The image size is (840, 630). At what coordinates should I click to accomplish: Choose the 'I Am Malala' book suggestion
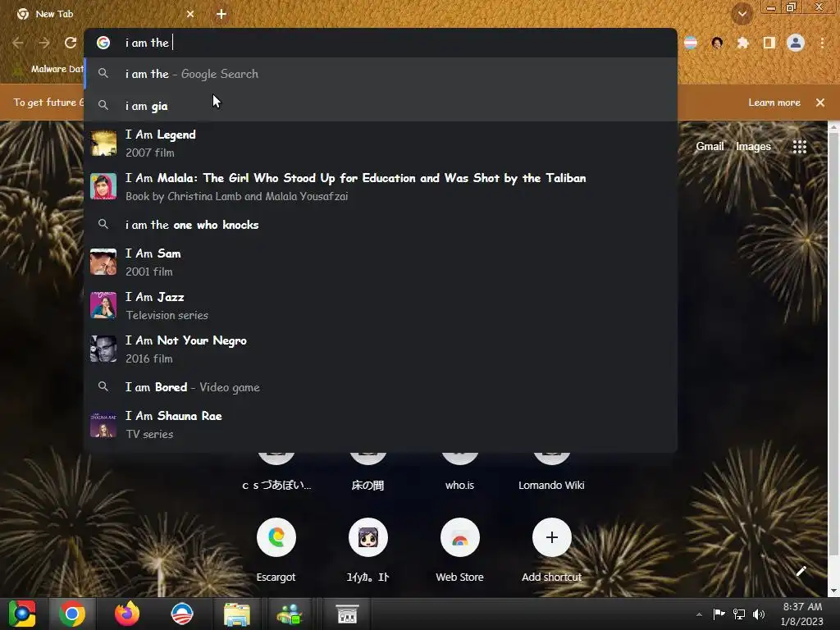381,186
